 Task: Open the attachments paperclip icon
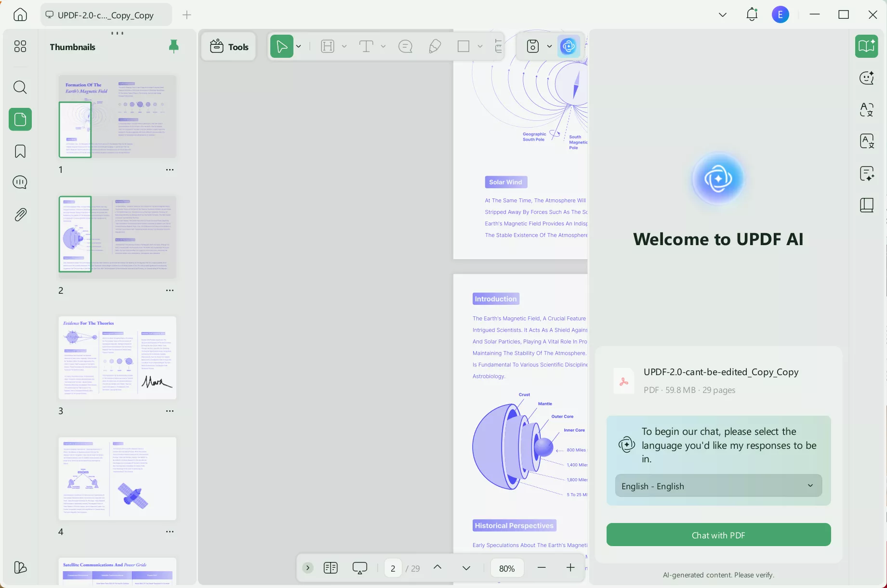tap(20, 214)
